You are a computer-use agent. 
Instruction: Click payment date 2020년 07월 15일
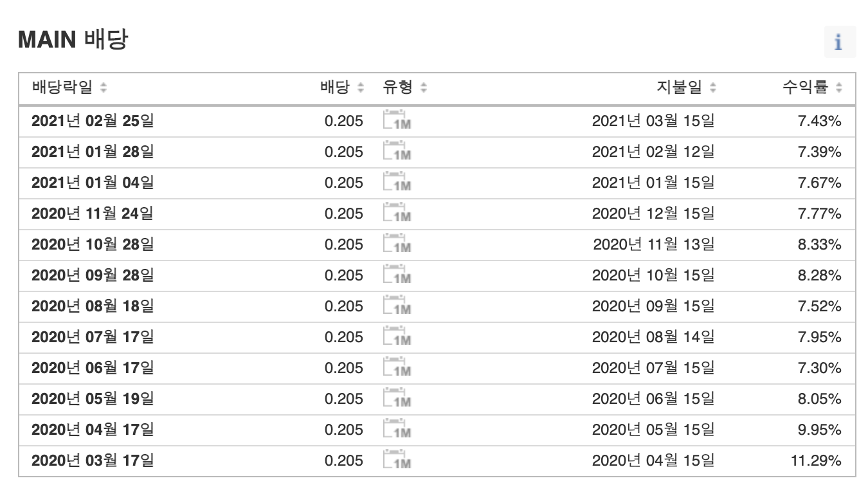click(653, 368)
